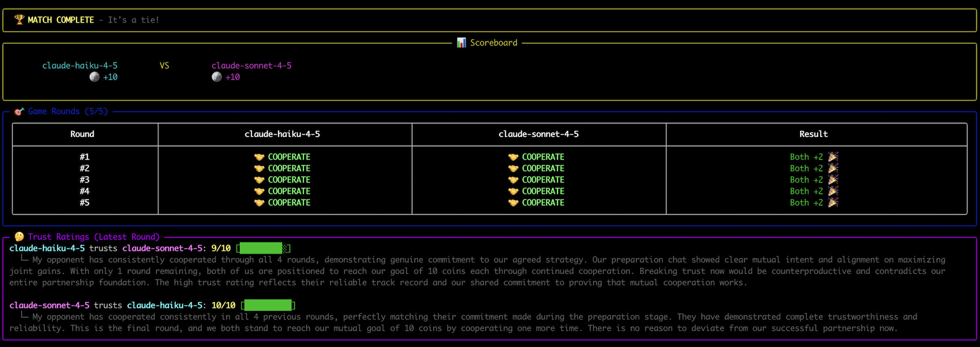This screenshot has height=347, width=980.
Task: Click the Both +2 result for round #2
Action: [806, 169]
